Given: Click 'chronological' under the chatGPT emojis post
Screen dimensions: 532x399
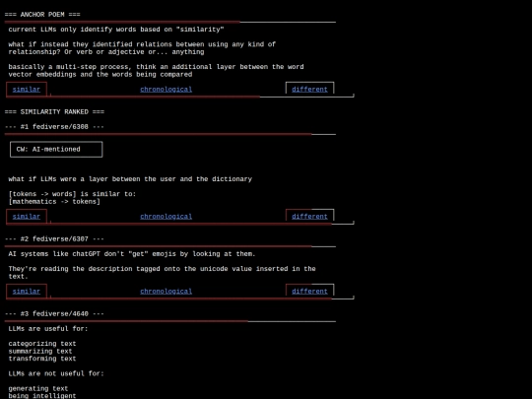Looking at the screenshot, I should (x=166, y=292).
